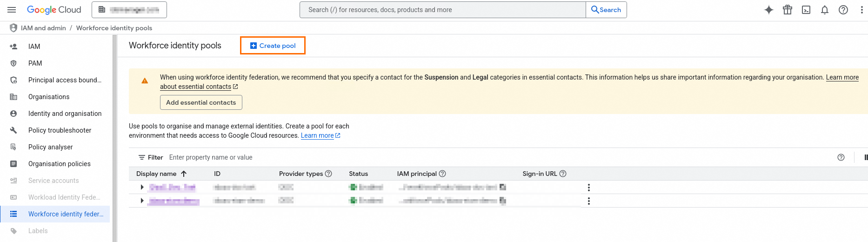Image resolution: width=868 pixels, height=242 pixels.
Task: Click Add essential contacts button
Action: [201, 102]
